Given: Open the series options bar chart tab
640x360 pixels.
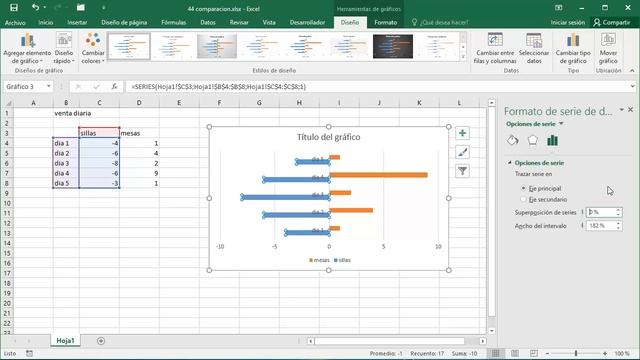Looking at the screenshot, I should click(x=552, y=140).
